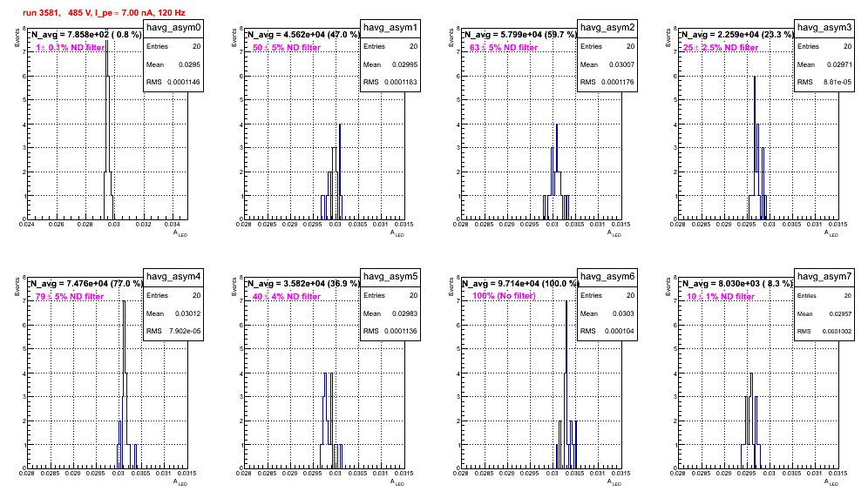Click N_avg = 7.858e+02 label
The image size is (868, 498).
tap(85, 34)
